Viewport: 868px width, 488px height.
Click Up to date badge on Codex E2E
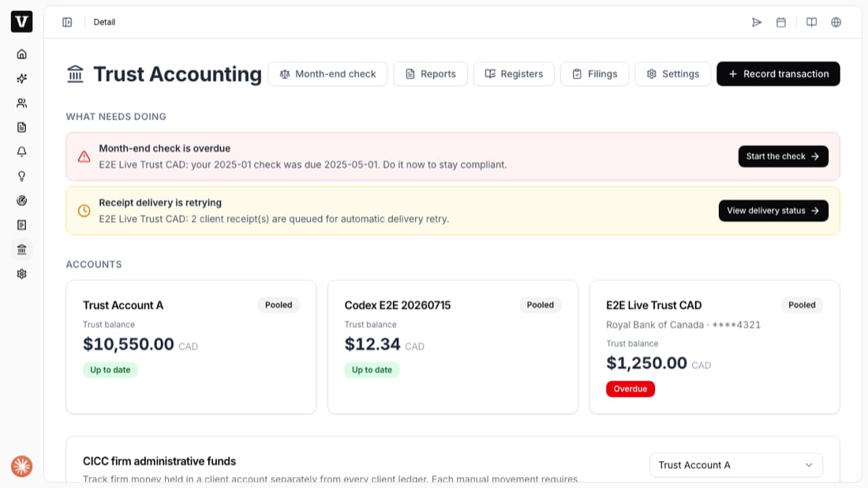[372, 370]
